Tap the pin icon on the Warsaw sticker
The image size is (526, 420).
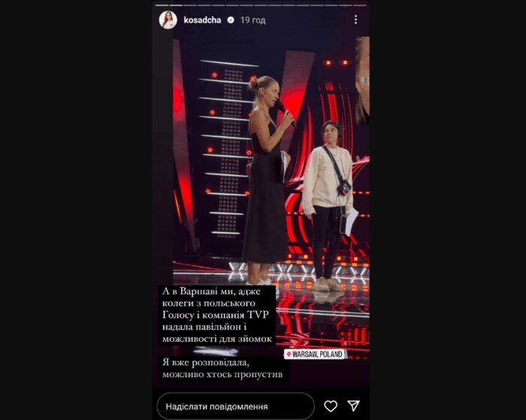tap(289, 354)
